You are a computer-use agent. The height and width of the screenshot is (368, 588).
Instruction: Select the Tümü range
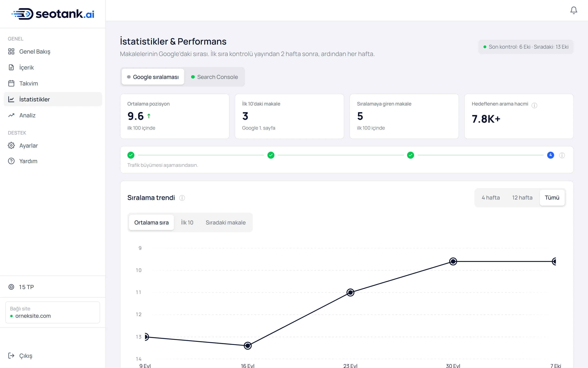click(552, 198)
